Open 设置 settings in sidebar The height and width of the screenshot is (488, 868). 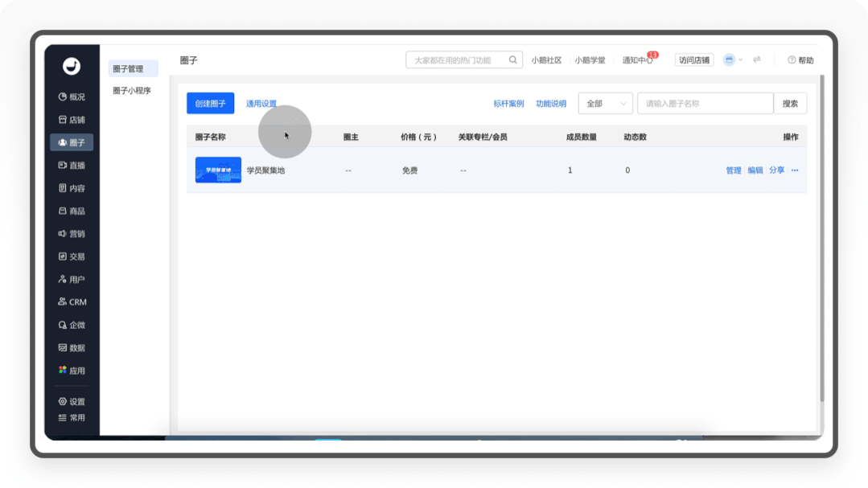click(72, 402)
